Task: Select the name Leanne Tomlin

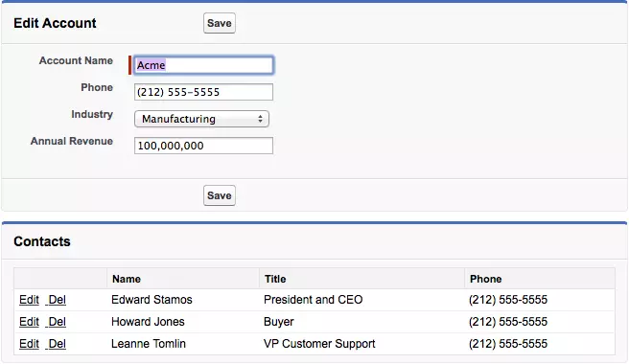Action: point(149,344)
